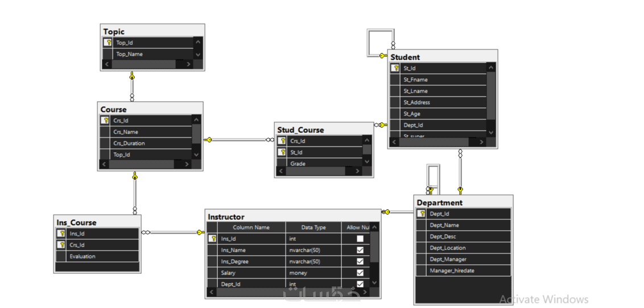Select the Student-Department key endpoint above Department
644x308 pixels.
[460, 190]
